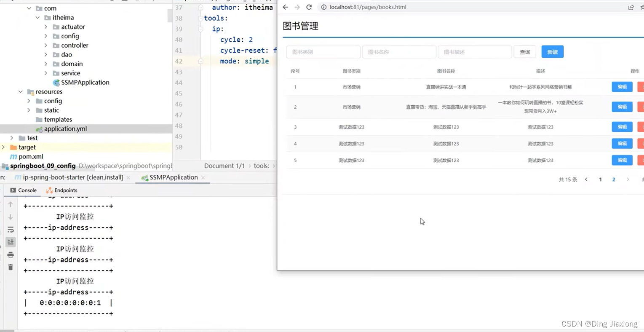Expand the dao package
This screenshot has width=644, height=332.
(46, 54)
